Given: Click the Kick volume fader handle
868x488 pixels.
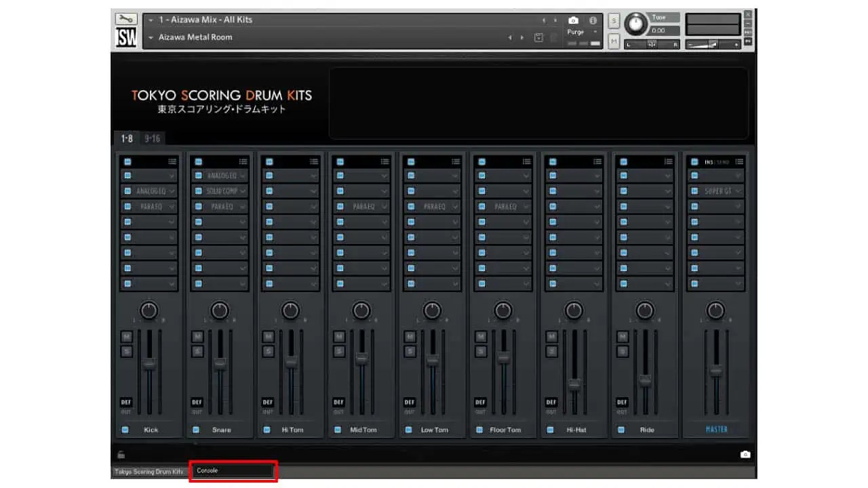Looking at the screenshot, I should click(x=149, y=364).
